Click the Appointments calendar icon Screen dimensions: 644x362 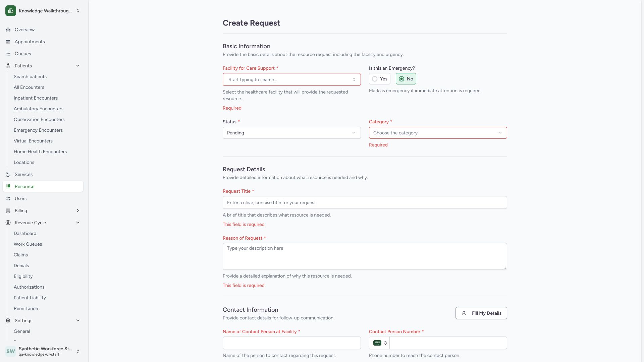[8, 42]
